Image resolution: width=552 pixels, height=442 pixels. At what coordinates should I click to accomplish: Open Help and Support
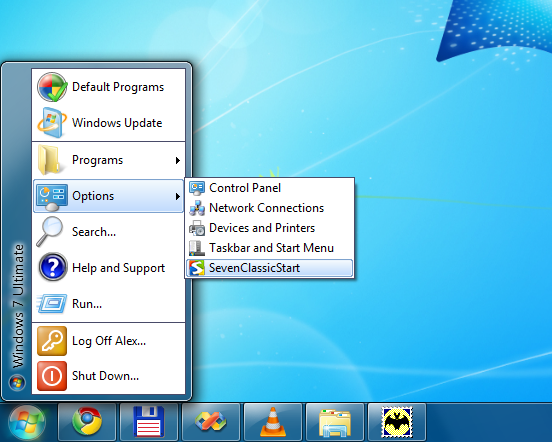click(108, 268)
